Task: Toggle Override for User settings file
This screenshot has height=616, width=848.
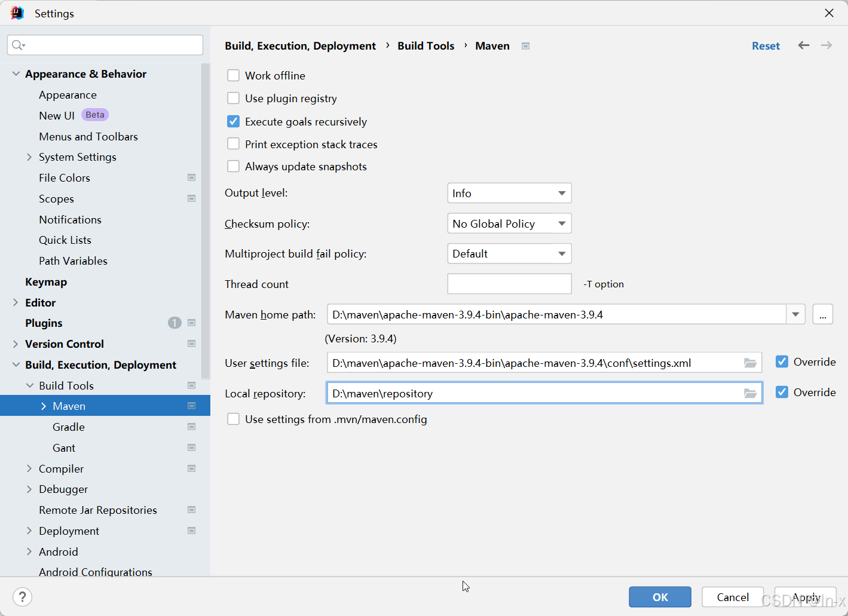Action: coord(782,361)
